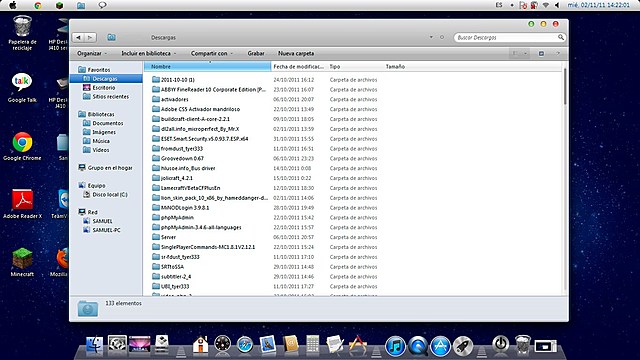Open the Imágenes library
Screen dimensions: 640x360
point(104,132)
